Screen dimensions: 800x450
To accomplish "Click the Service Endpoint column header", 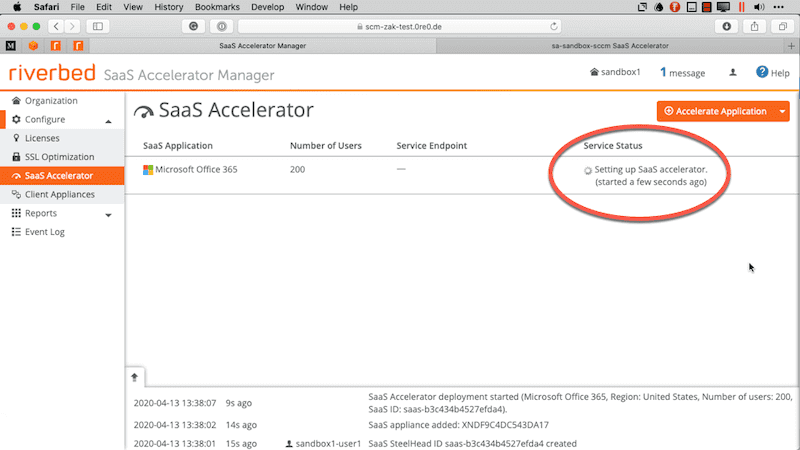I will 432,145.
